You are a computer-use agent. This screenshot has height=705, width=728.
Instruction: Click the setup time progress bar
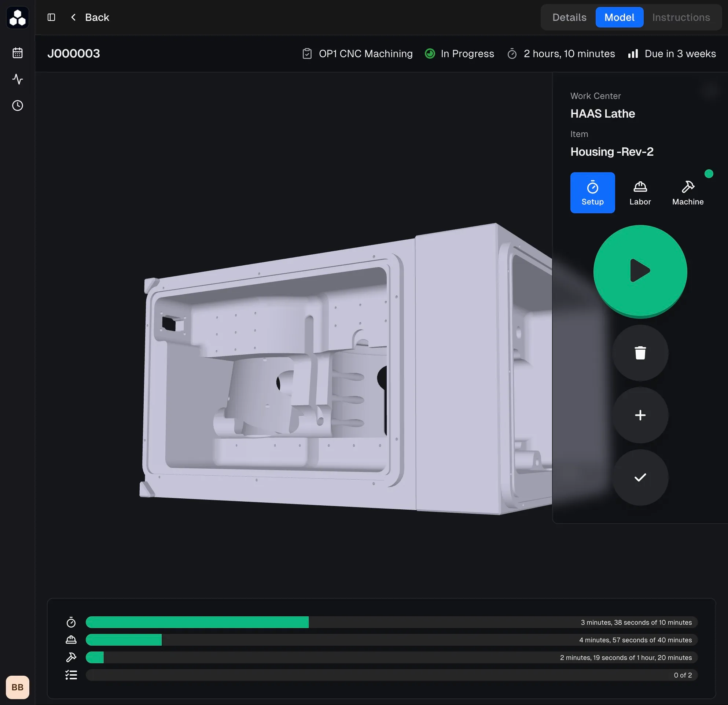point(391,622)
